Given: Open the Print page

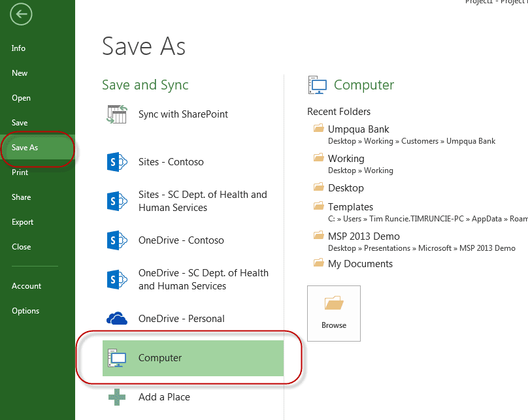Looking at the screenshot, I should (x=20, y=172).
